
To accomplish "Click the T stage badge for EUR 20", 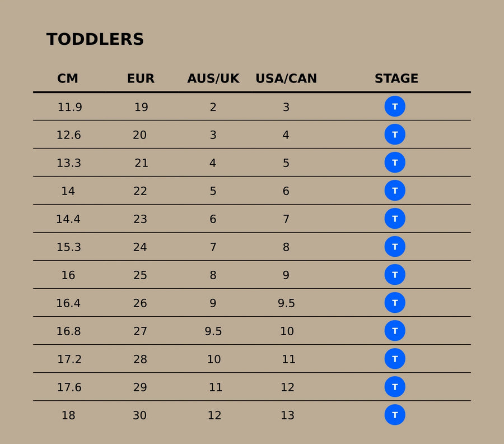I will pos(395,135).
